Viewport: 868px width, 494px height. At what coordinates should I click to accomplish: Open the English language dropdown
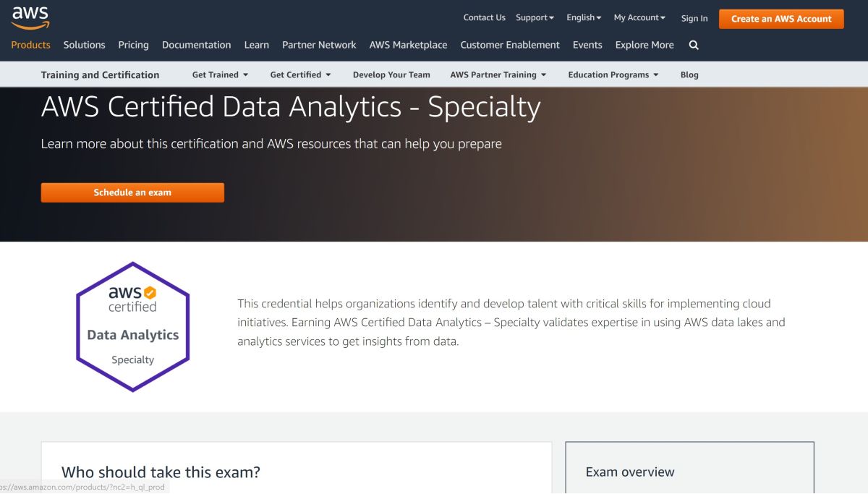coord(583,17)
